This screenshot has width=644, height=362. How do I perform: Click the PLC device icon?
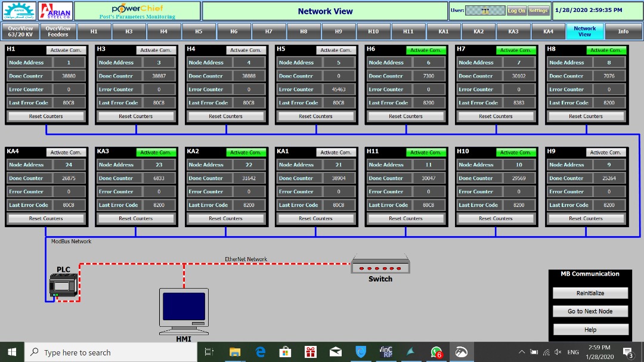click(x=63, y=285)
